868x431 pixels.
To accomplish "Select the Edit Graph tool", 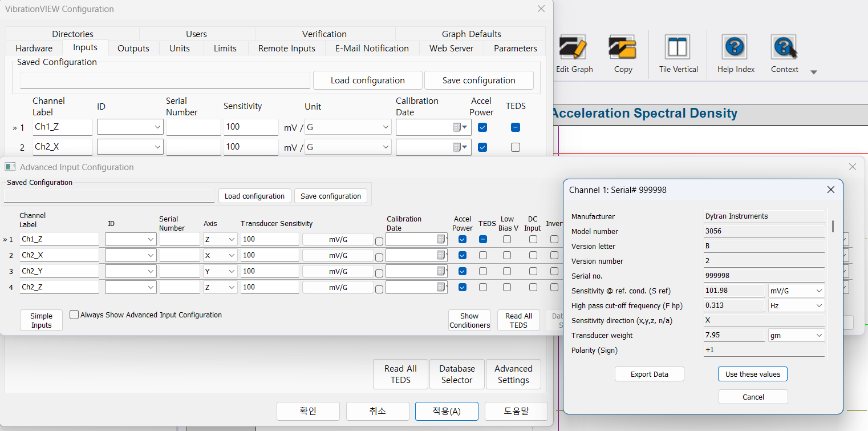I will pyautogui.click(x=573, y=53).
